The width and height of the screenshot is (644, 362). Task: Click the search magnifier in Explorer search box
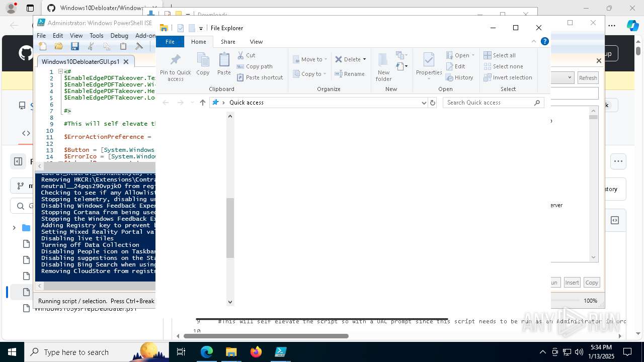(x=537, y=103)
